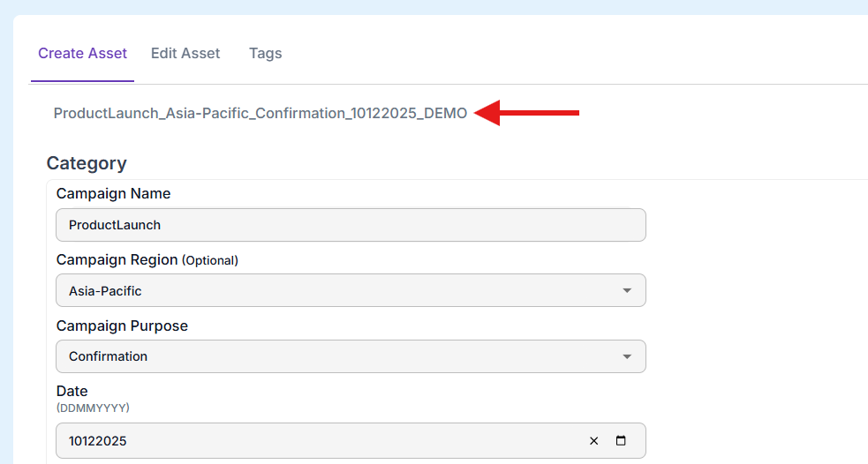The height and width of the screenshot is (464, 868).
Task: Click the Campaign Purpose dropdown arrow
Action: coord(627,356)
